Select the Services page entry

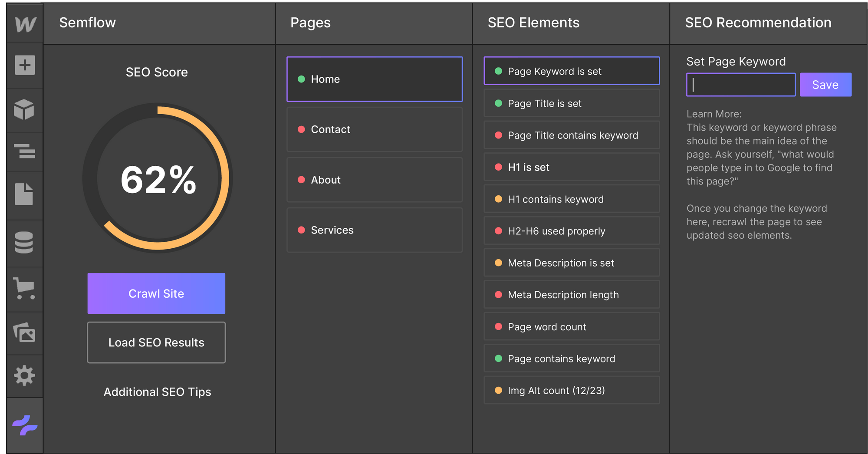click(x=374, y=230)
